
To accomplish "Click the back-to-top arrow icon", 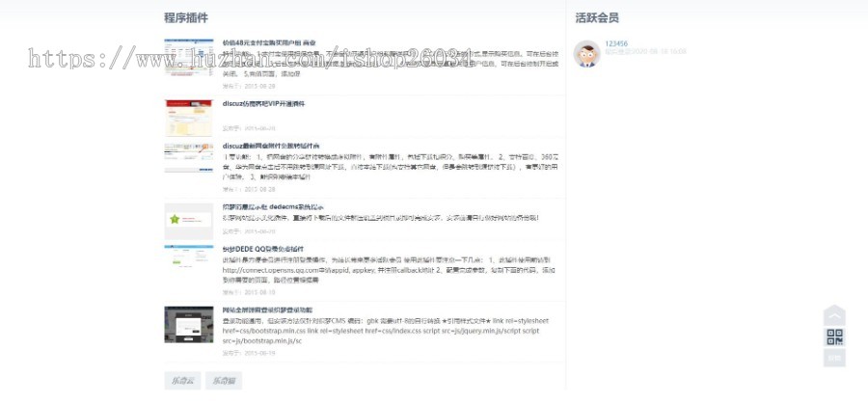I will [x=834, y=315].
